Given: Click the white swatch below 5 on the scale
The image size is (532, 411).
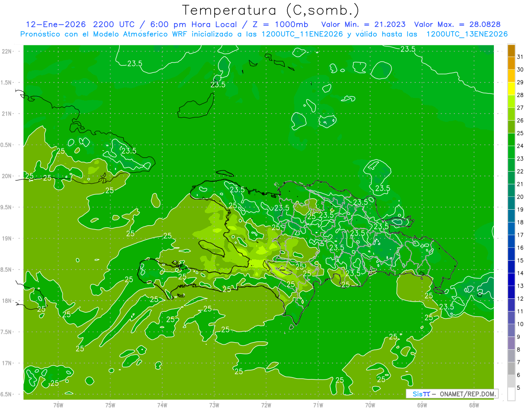Looking at the screenshot, I should click(511, 394).
